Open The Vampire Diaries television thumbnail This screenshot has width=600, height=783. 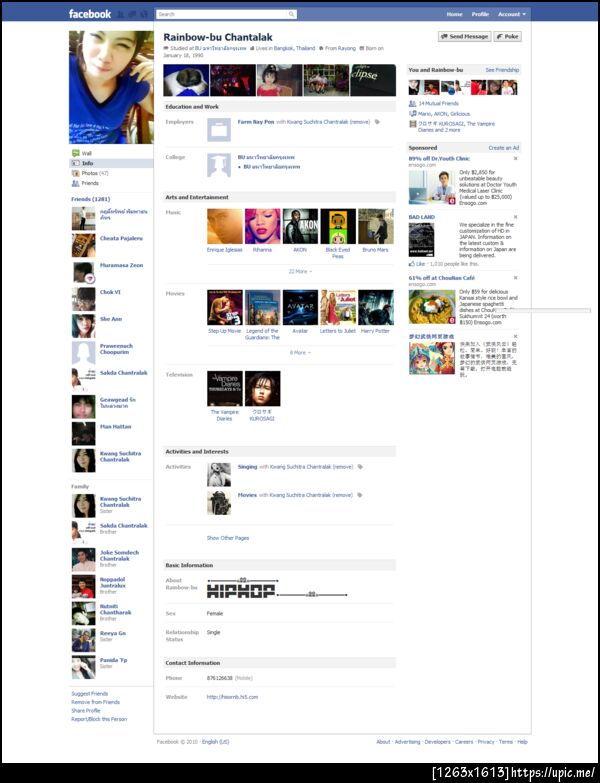tap(225, 389)
